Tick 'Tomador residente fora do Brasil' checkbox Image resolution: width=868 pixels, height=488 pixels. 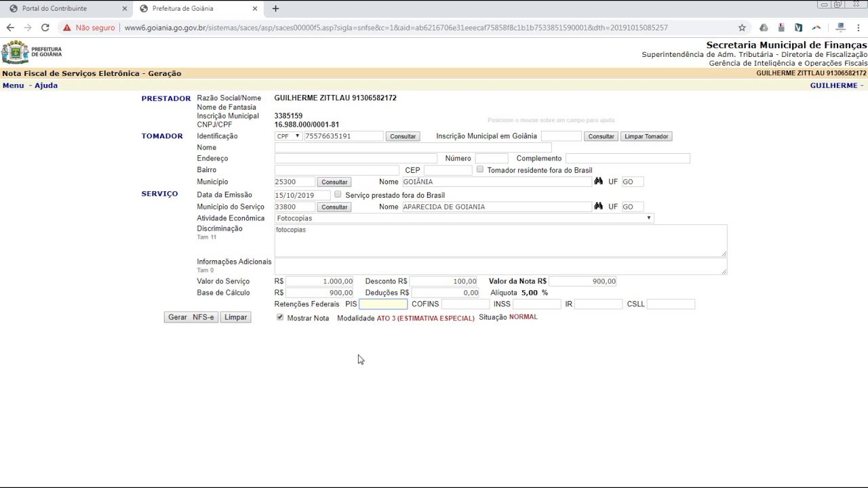[x=480, y=169]
